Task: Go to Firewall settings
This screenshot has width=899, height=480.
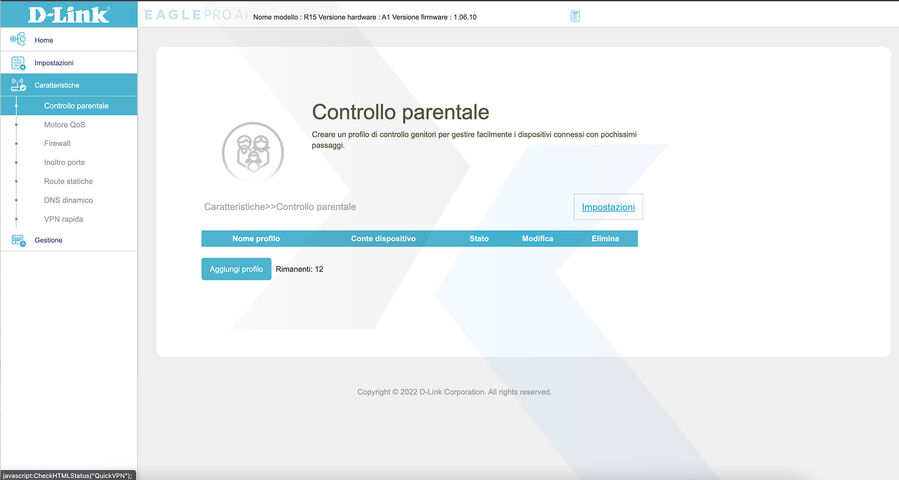Action: pyautogui.click(x=57, y=143)
